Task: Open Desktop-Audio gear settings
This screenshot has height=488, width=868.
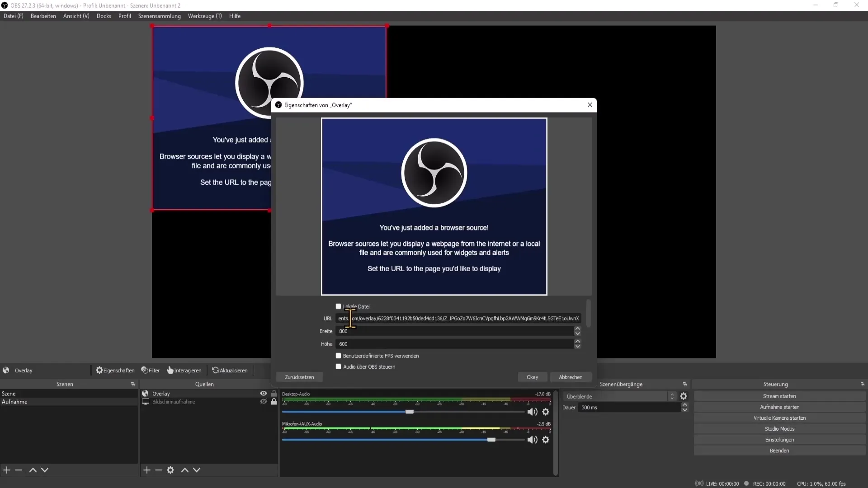Action: 546,412
